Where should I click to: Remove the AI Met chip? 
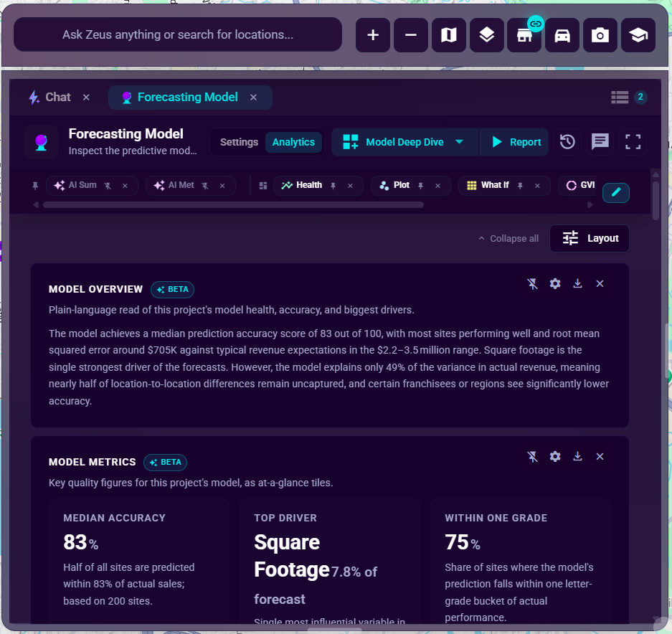(x=222, y=186)
